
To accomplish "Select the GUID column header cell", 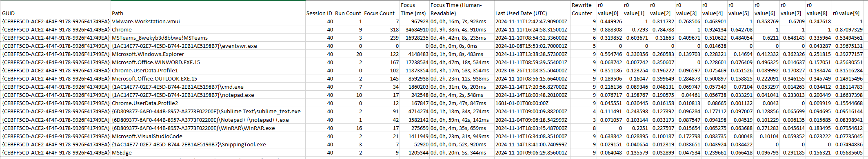I will coord(55,9).
